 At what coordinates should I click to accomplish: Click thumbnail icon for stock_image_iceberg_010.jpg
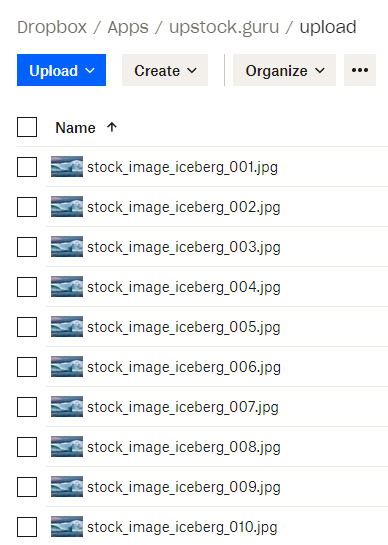[x=67, y=526]
